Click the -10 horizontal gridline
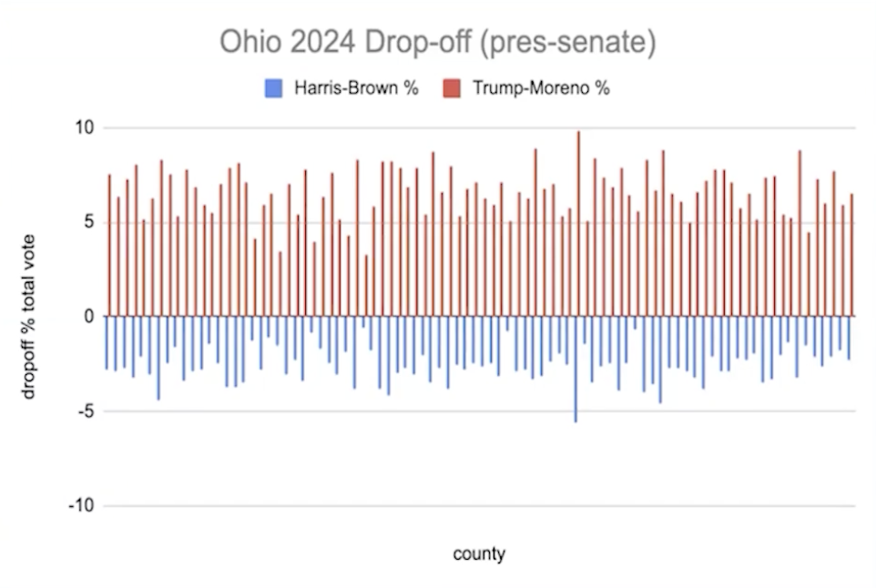Screen dimensions: 876x588 click(x=479, y=506)
